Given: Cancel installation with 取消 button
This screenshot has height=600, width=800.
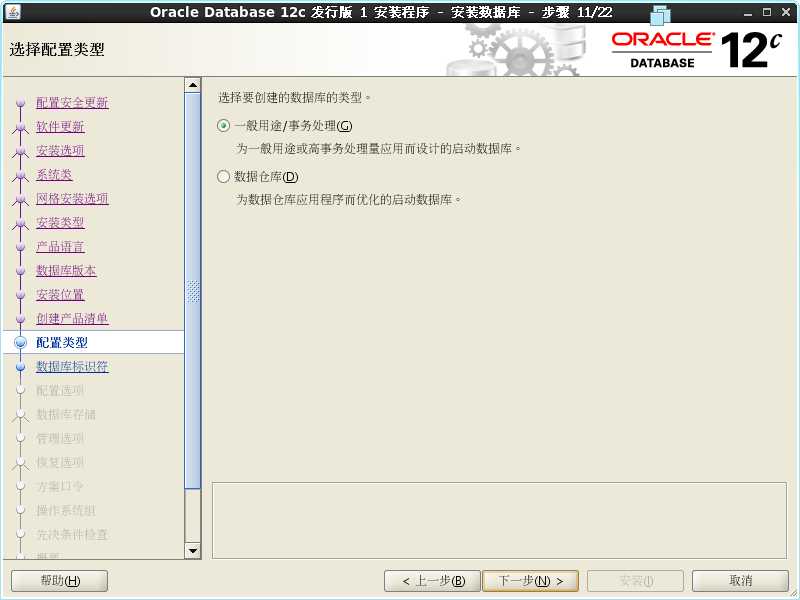Looking at the screenshot, I should [740, 581].
